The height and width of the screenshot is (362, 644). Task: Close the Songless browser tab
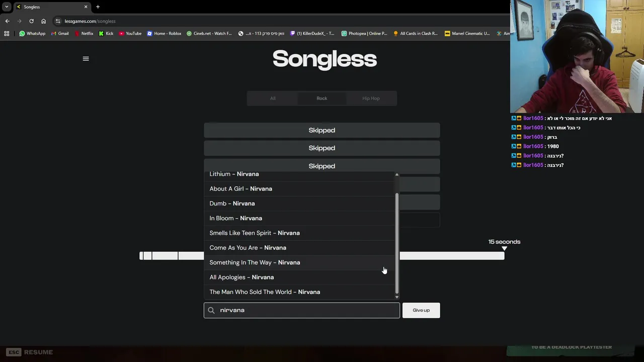[x=86, y=7]
